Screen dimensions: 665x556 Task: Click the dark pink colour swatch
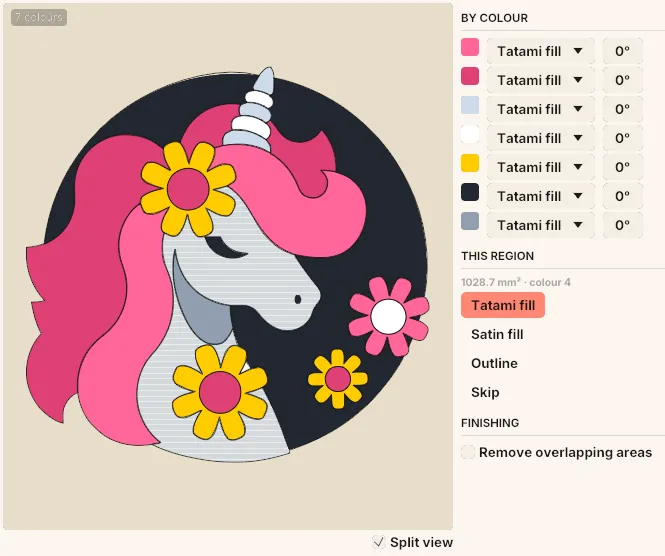470,76
